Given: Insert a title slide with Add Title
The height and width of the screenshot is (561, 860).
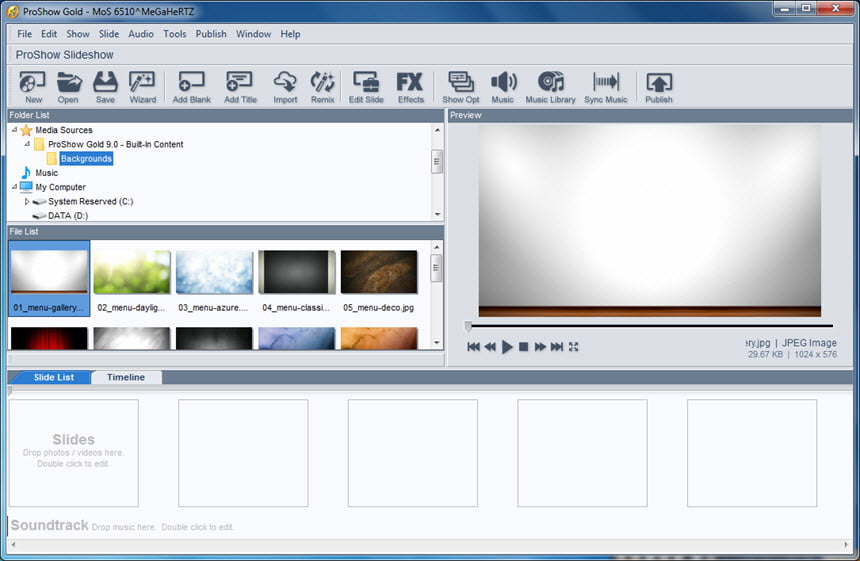Looking at the screenshot, I should pos(240,87).
